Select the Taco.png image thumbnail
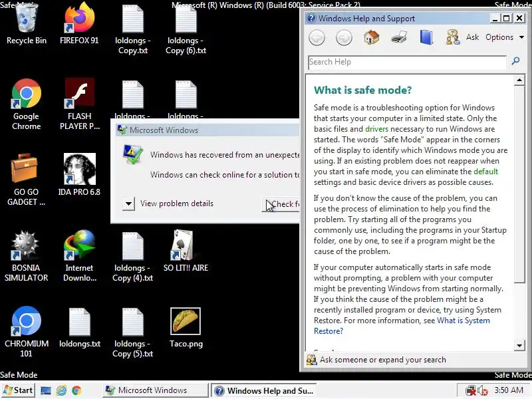The image size is (532, 399). tap(186, 327)
